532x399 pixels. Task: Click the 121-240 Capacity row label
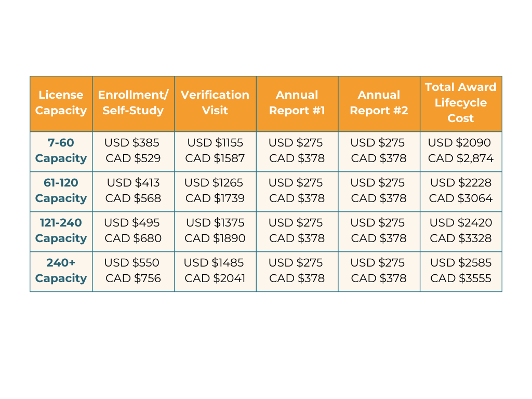click(61, 231)
